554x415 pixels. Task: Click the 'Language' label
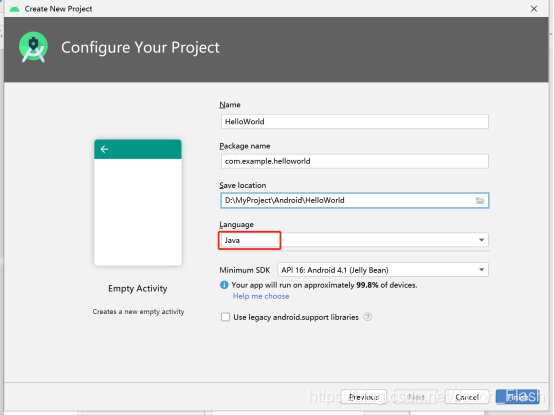click(236, 225)
